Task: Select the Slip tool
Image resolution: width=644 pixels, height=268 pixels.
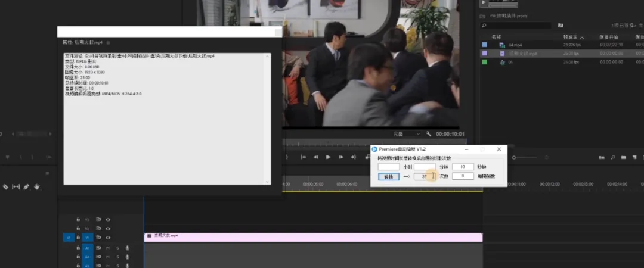Action: click(x=16, y=187)
